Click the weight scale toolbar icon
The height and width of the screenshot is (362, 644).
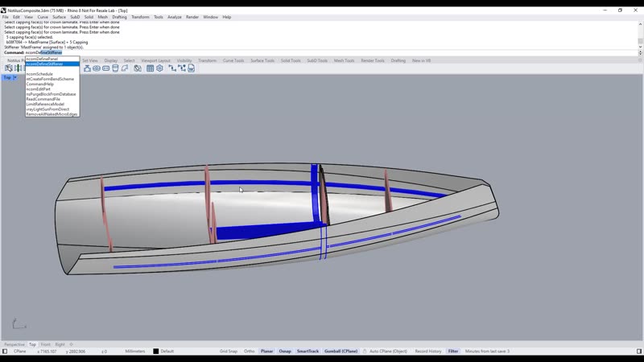click(87, 68)
